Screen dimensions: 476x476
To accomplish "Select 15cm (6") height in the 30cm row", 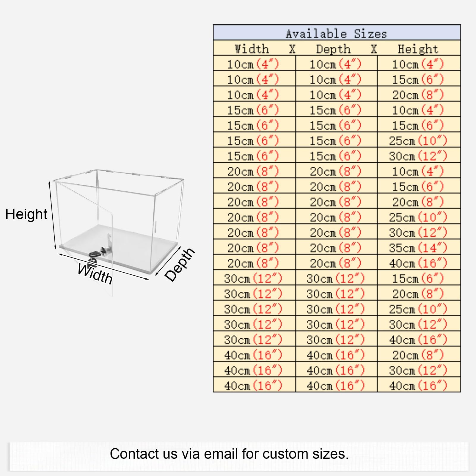I will point(418,278).
